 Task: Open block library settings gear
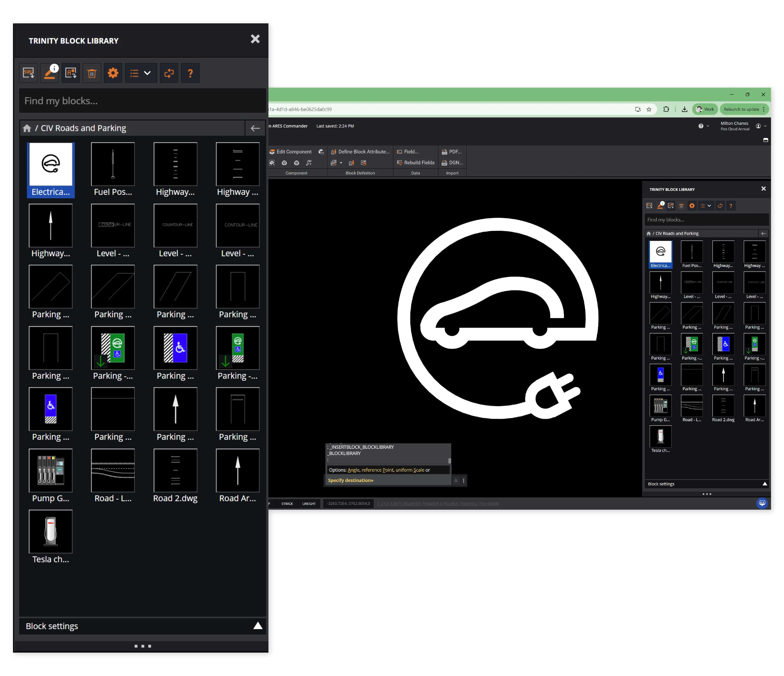(x=113, y=73)
